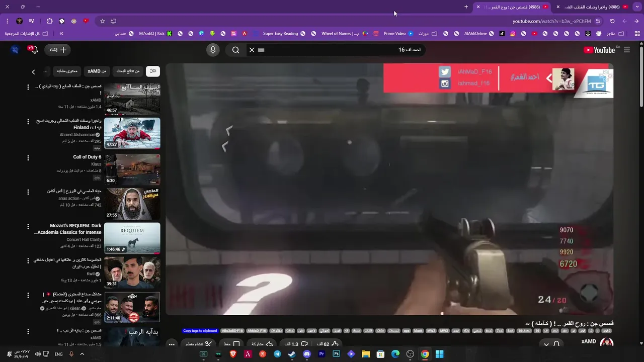The image size is (644, 362).
Task: Open the 'دورات' bookmarks folder
Action: [x=427, y=34]
